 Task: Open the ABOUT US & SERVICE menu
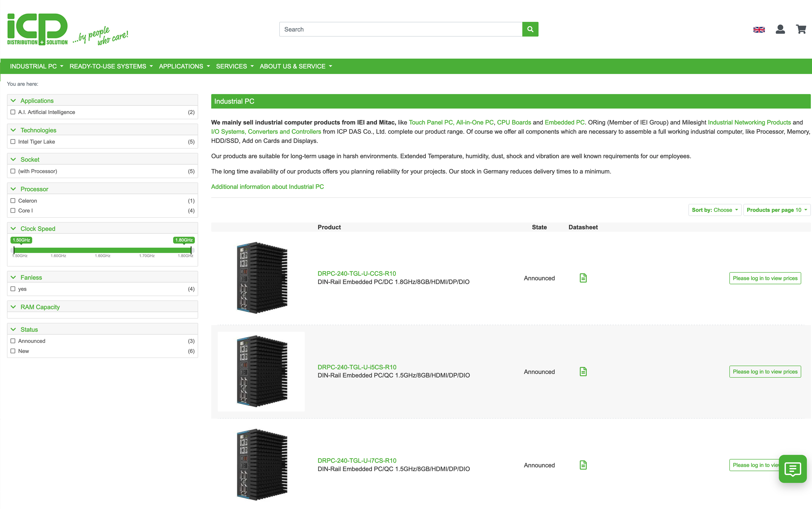pos(296,66)
